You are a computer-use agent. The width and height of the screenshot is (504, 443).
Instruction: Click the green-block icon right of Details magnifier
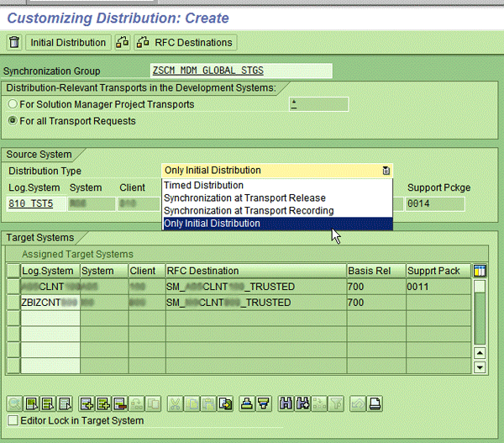32,403
